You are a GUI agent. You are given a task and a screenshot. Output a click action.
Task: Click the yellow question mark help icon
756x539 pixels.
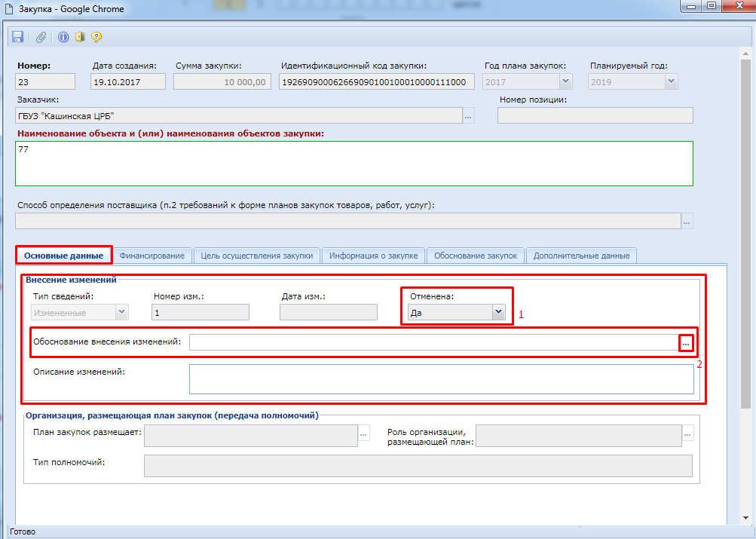coord(96,37)
